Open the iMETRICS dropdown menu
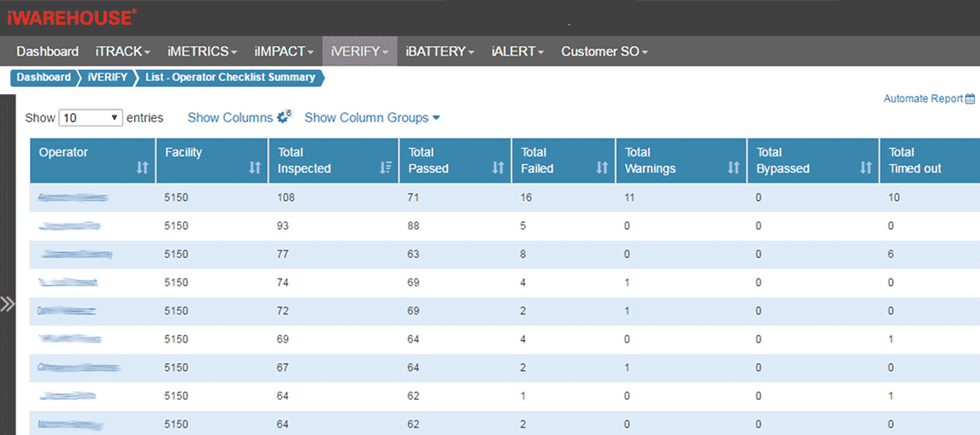Viewport: 980px width, 435px height. 202,51
